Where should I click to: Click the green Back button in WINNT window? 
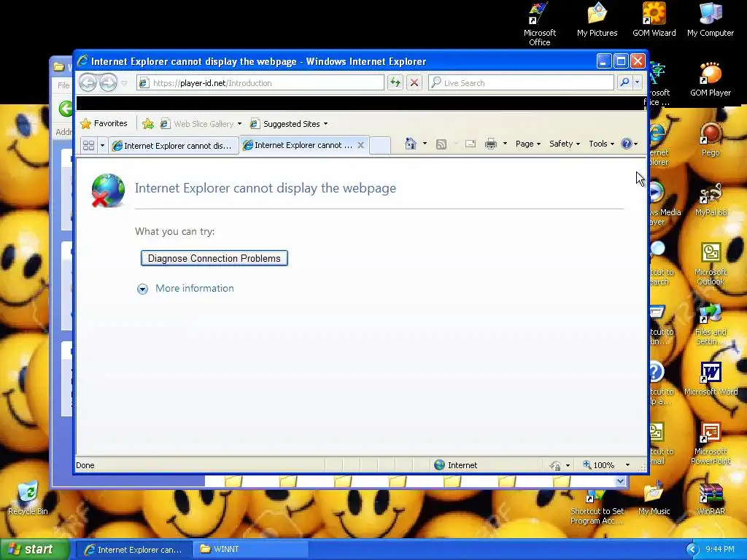pos(65,109)
